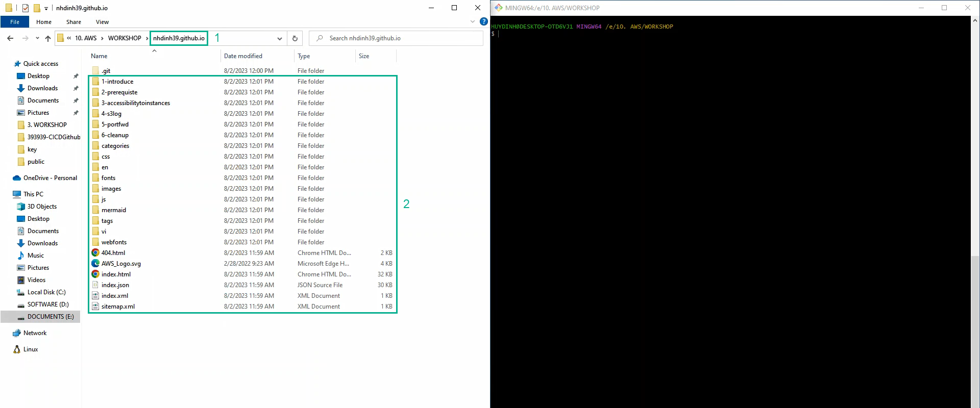Select the vi folder row
Viewport: 980px width, 408px height.
(x=242, y=232)
